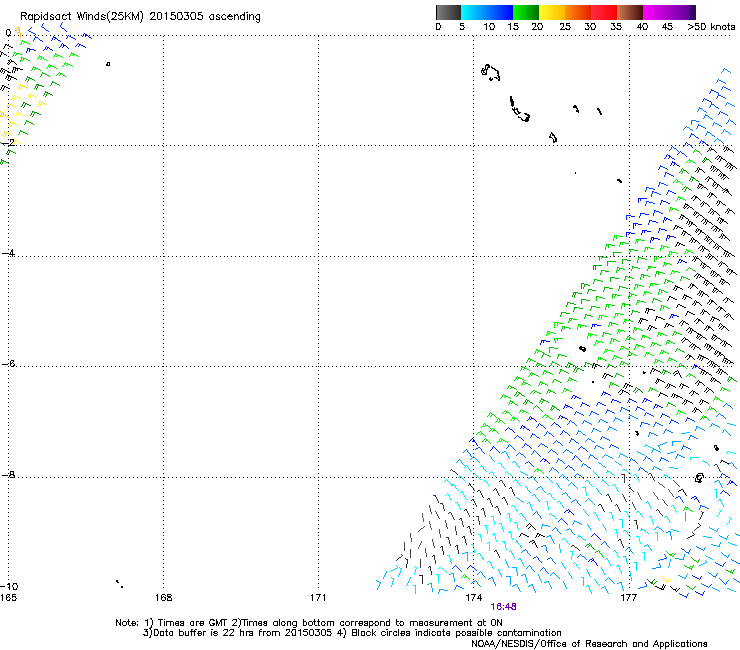740x650 pixels.
Task: Click the green 15-20 knots legend swatch
Action: (x=526, y=12)
